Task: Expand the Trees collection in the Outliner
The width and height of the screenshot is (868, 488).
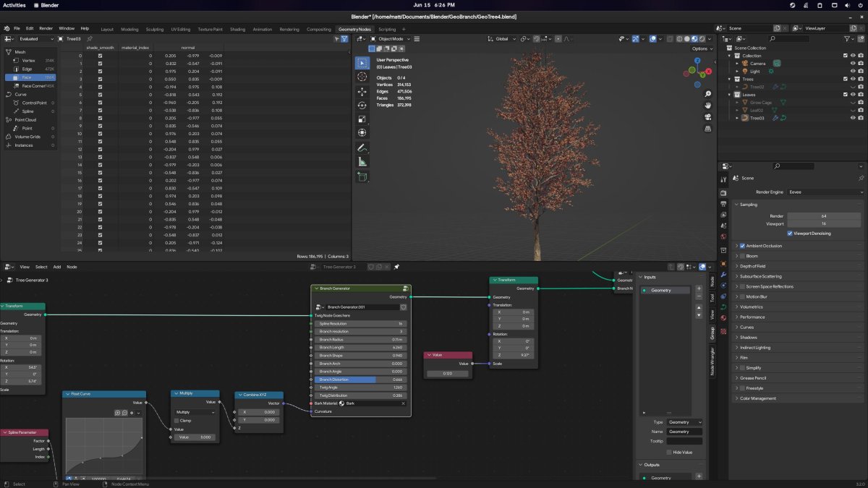Action: (728, 79)
